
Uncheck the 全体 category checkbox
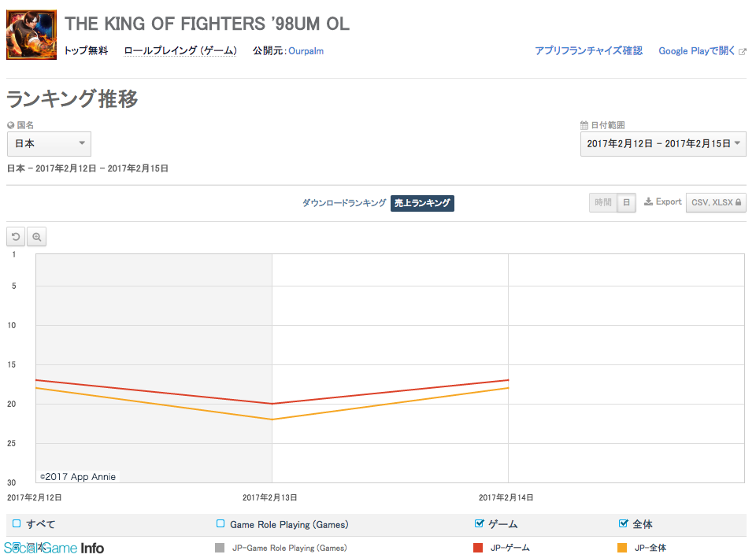(623, 523)
